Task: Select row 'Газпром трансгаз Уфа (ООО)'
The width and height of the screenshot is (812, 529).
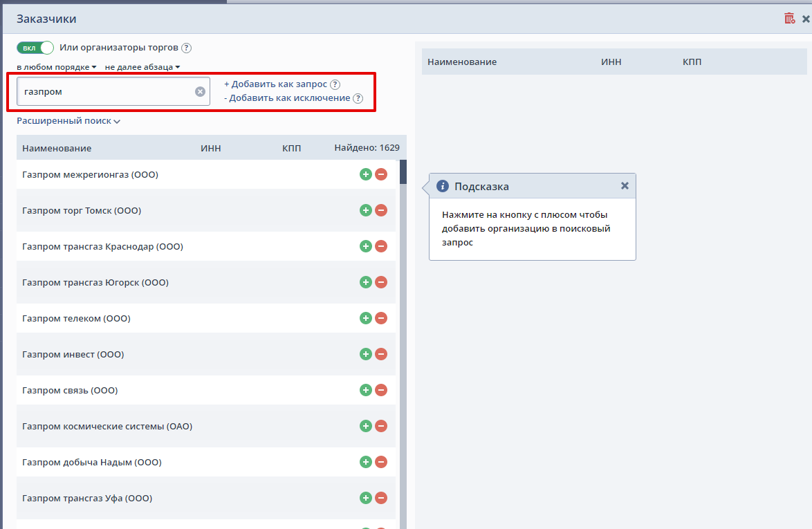Action: pos(206,498)
